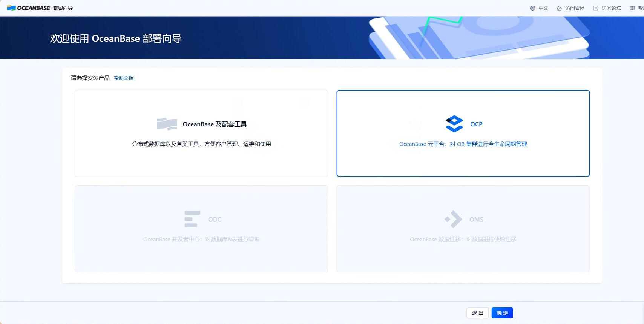Click the ODC product icon
Viewport: 644px width, 324px height.
[x=192, y=219]
